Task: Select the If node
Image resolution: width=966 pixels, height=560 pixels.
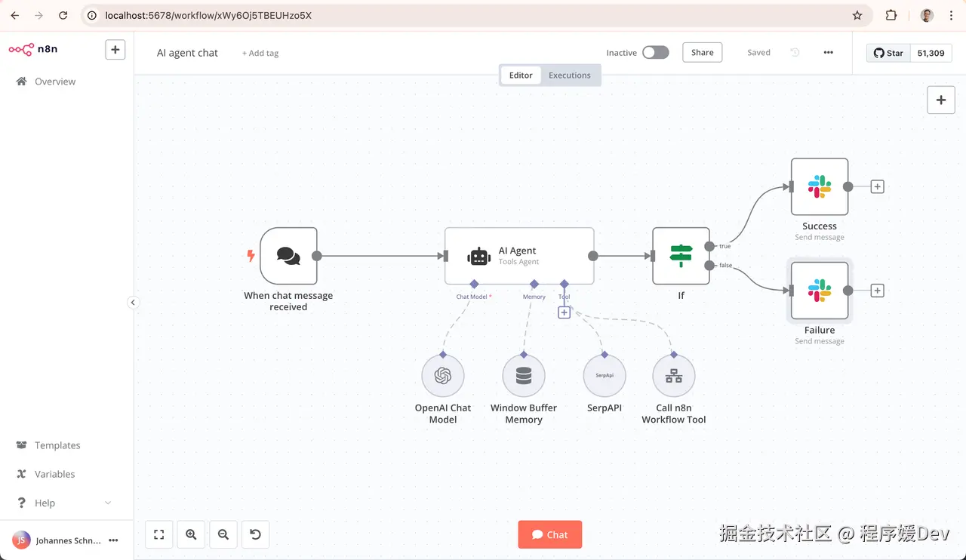Action: [x=681, y=256]
